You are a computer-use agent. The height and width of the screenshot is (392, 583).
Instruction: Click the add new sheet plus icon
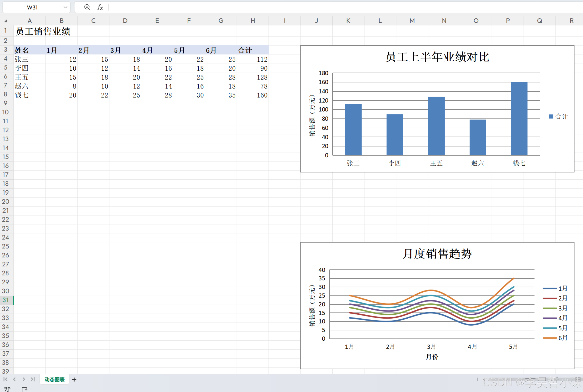coord(74,379)
